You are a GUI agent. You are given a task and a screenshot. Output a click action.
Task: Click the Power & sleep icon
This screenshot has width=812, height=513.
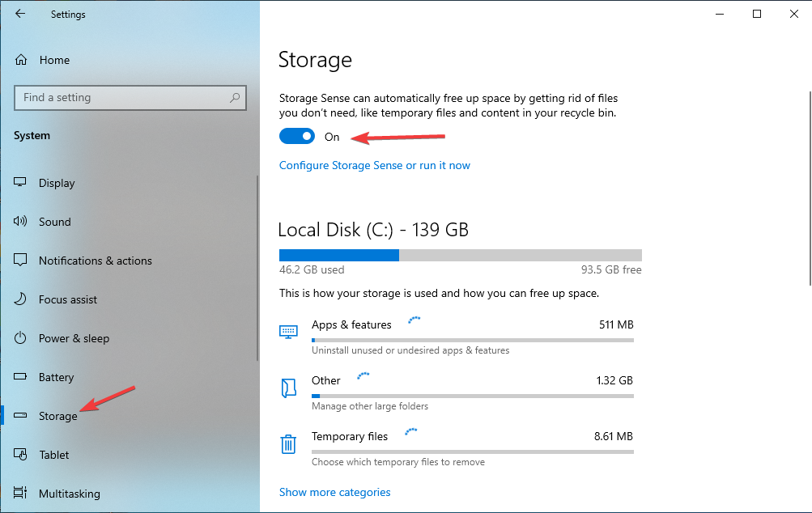tap(20, 338)
